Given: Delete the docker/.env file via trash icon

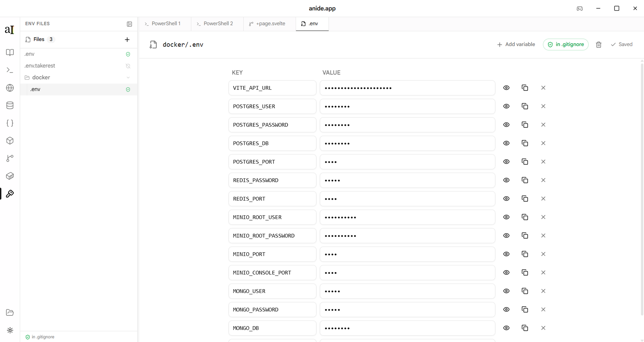Looking at the screenshot, I should tap(598, 45).
